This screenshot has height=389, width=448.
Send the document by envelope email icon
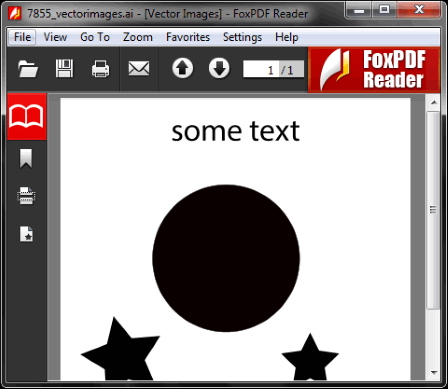click(x=139, y=69)
